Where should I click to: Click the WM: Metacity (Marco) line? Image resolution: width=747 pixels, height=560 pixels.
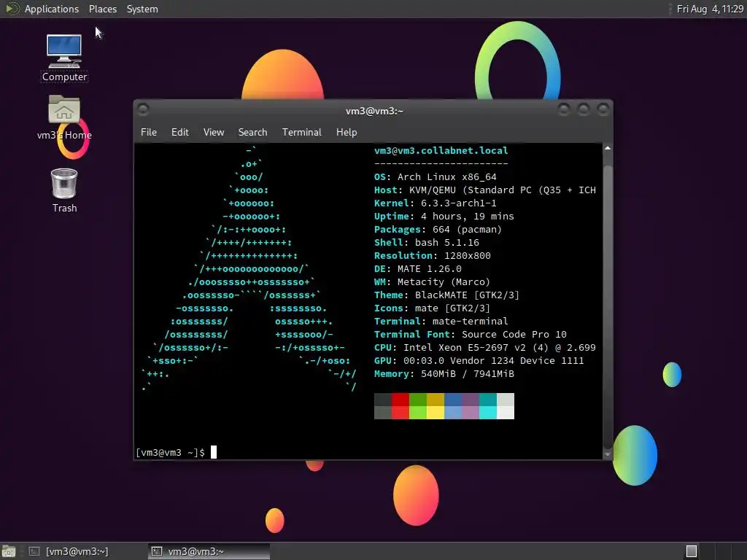(432, 282)
